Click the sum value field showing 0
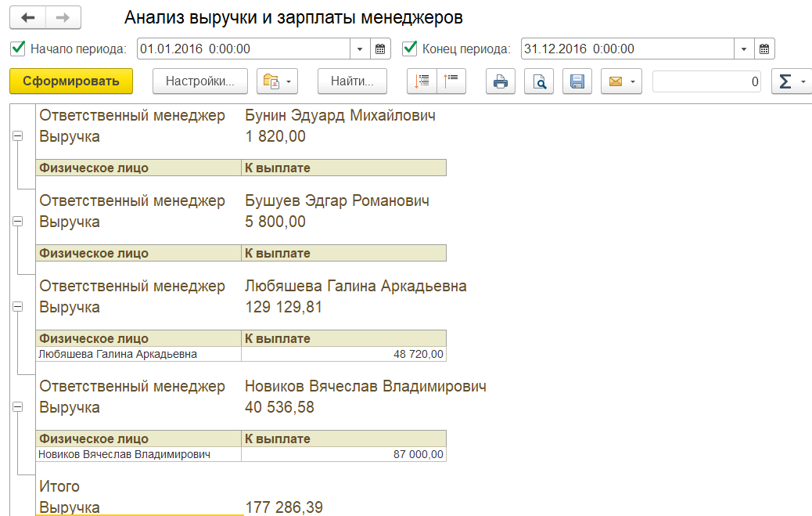Screen dimensions: 812x516 coord(706,81)
